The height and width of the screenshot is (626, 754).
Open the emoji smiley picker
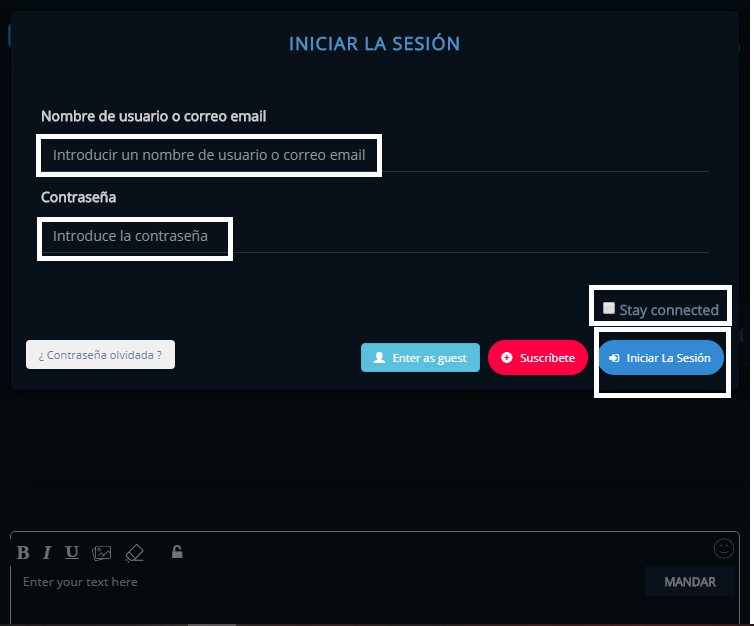pos(724,548)
